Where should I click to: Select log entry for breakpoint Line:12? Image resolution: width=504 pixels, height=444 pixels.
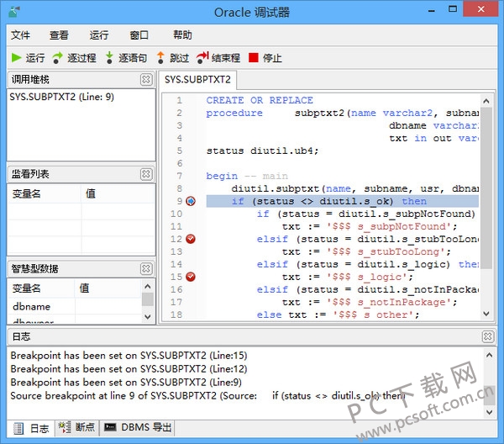click(129, 369)
